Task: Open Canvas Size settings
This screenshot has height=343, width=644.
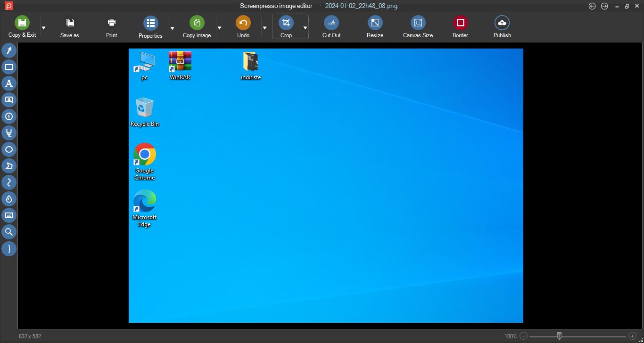Action: point(418,27)
